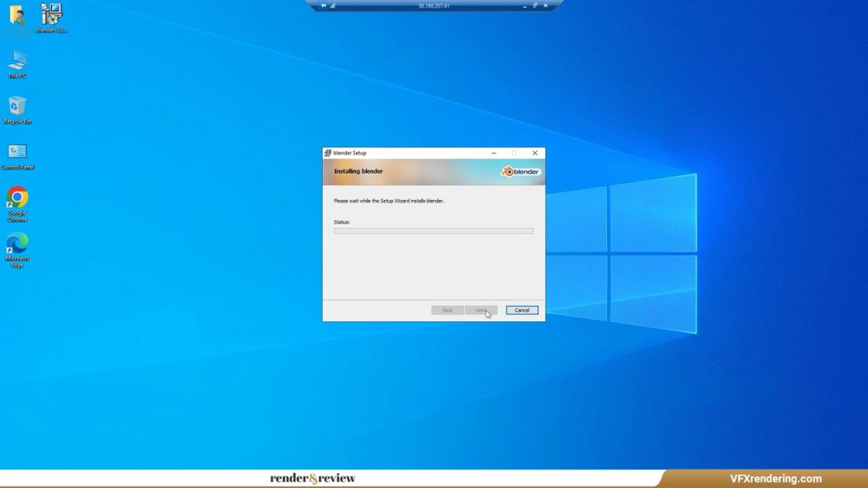Screen dimensions: 868x488
Task: Cancel the Blender installation
Action: coord(521,310)
